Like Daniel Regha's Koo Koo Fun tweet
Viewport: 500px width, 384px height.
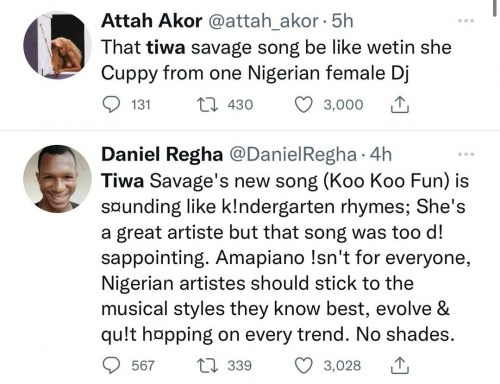coord(304,366)
